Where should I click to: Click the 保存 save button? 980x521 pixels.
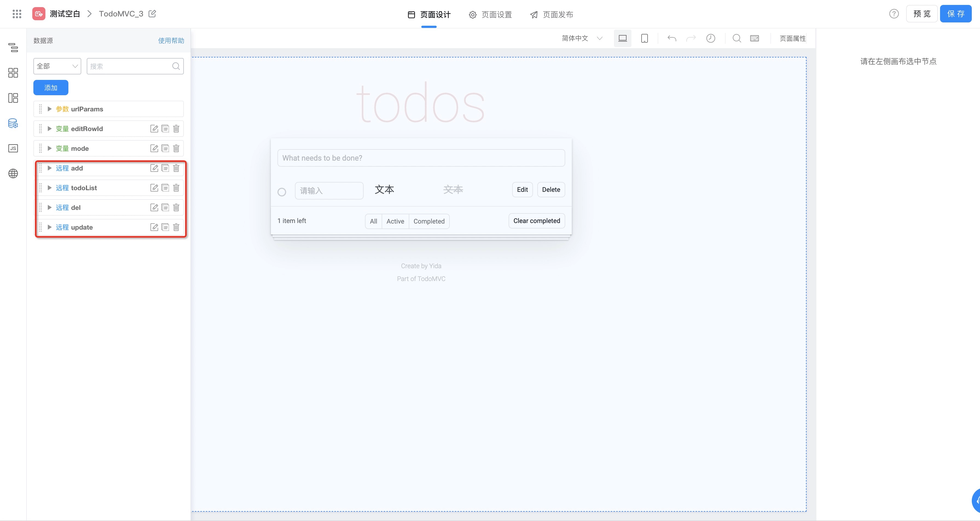[955, 14]
